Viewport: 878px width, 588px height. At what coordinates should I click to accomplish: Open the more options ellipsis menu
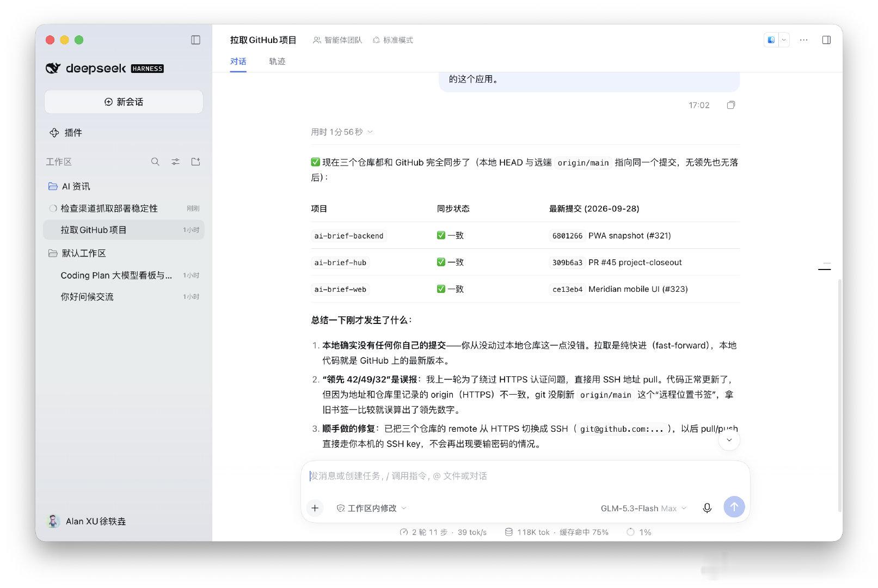(803, 40)
